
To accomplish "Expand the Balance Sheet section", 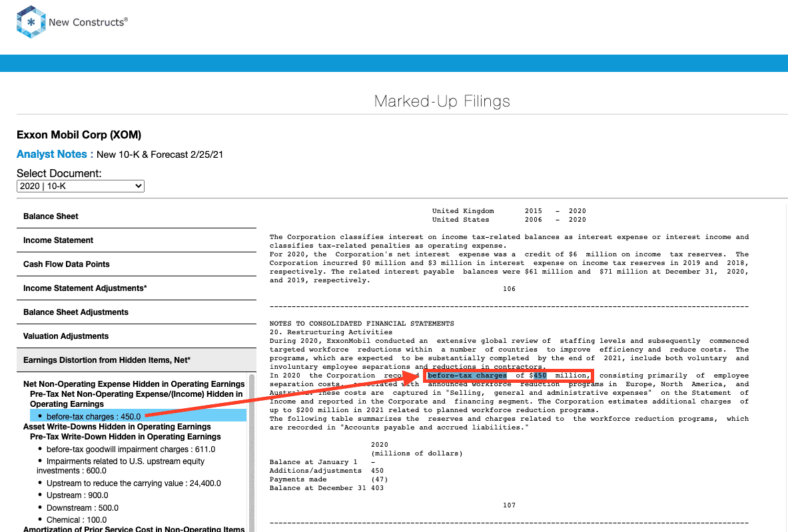I will coord(136,216).
